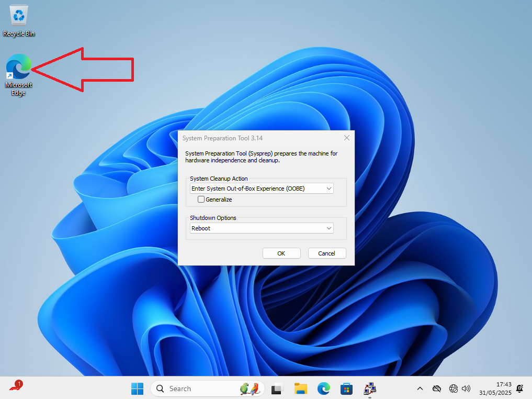
Task: Open Microsoft Edge from the taskbar
Action: pyautogui.click(x=324, y=389)
